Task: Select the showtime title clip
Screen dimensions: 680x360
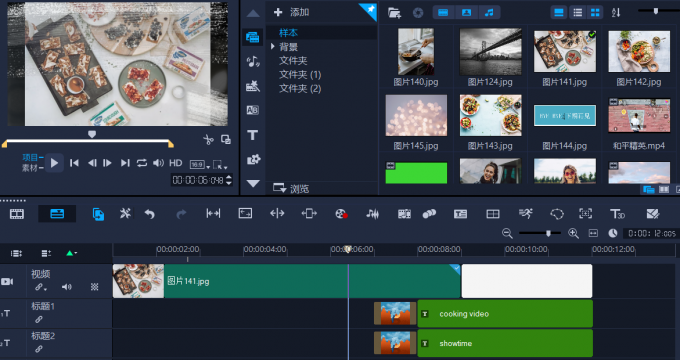Action: click(x=505, y=343)
